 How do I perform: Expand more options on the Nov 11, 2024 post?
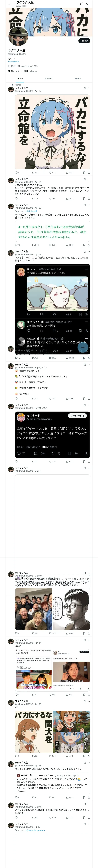(89, 405)
